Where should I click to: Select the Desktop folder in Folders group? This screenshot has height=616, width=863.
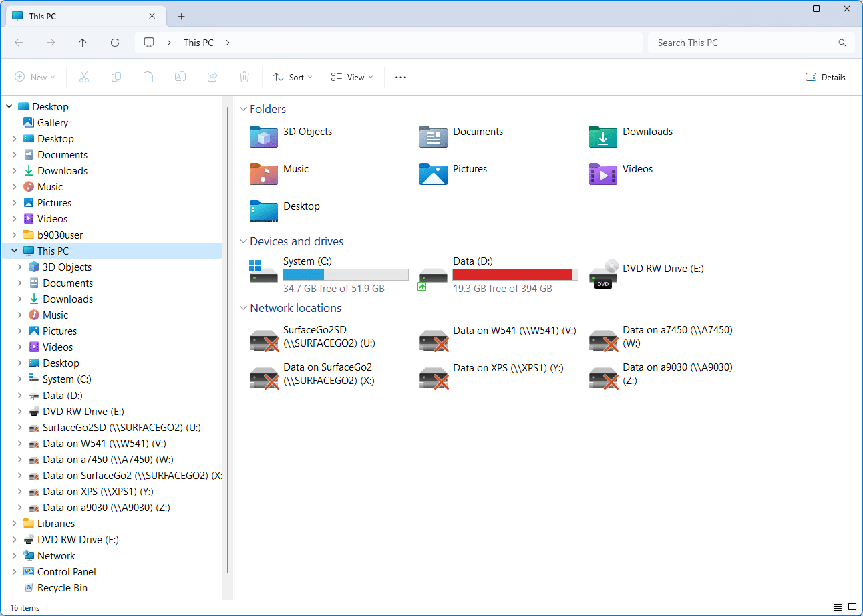pos(285,212)
